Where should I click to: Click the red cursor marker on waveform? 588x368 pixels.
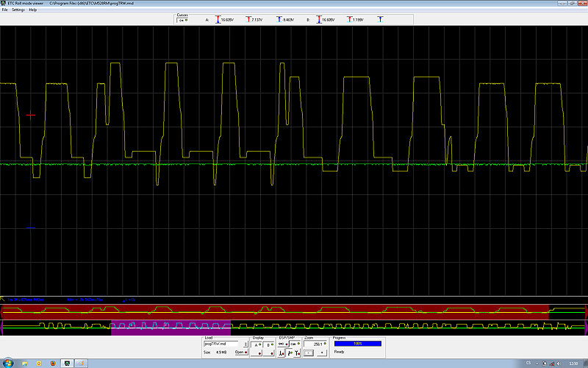[31, 115]
